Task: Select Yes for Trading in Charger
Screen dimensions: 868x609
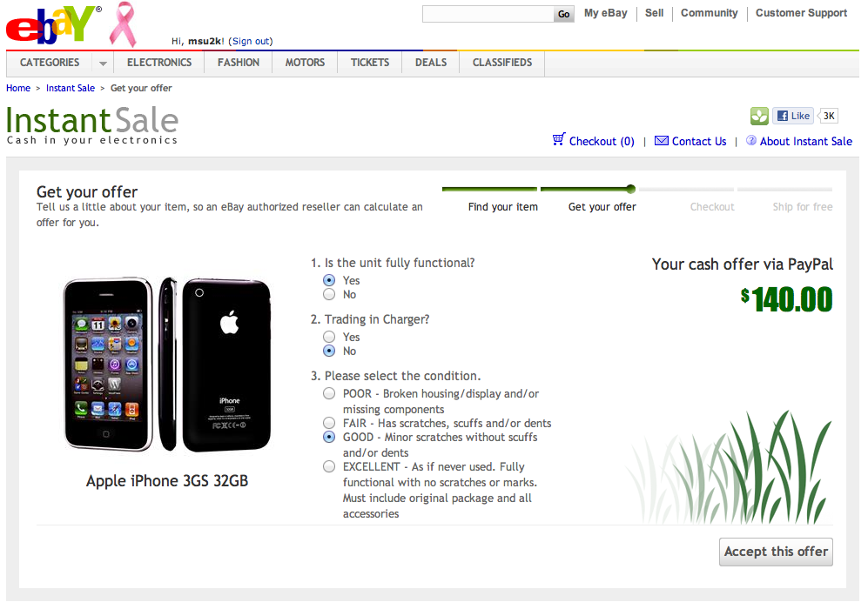Action: tap(329, 337)
